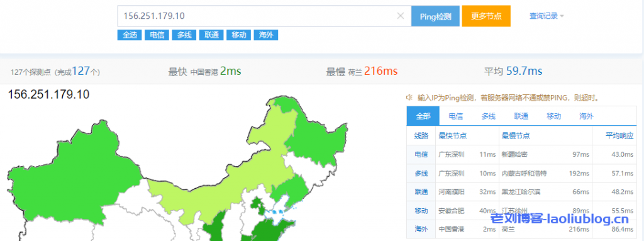This screenshot has width=644, height=241.
Task: Expand 查询记录 dropdown
Action: pyautogui.click(x=547, y=16)
